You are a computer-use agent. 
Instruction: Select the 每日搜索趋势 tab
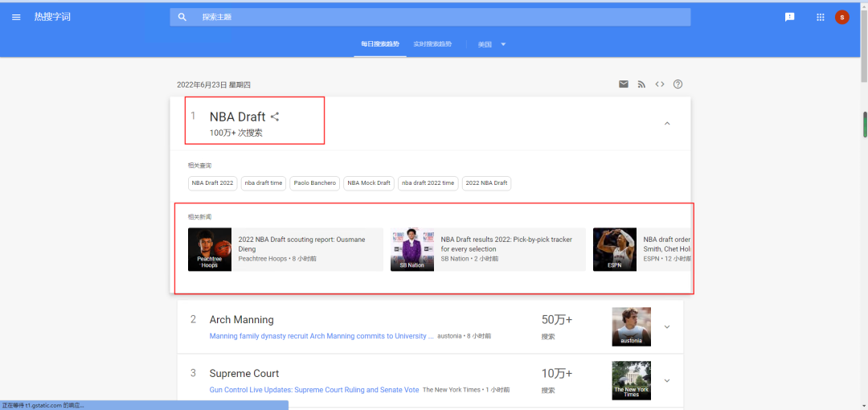click(x=379, y=44)
